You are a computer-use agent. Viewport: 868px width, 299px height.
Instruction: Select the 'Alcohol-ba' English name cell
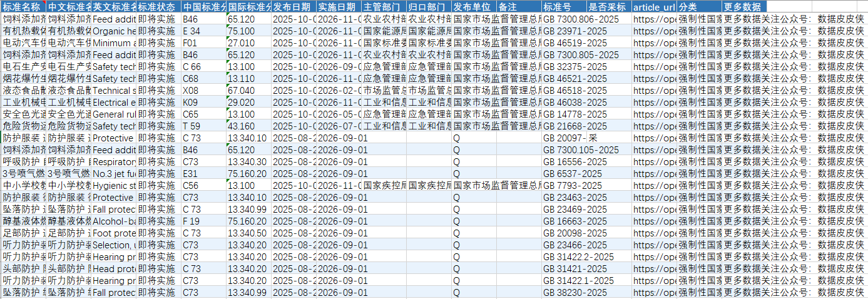(114, 221)
